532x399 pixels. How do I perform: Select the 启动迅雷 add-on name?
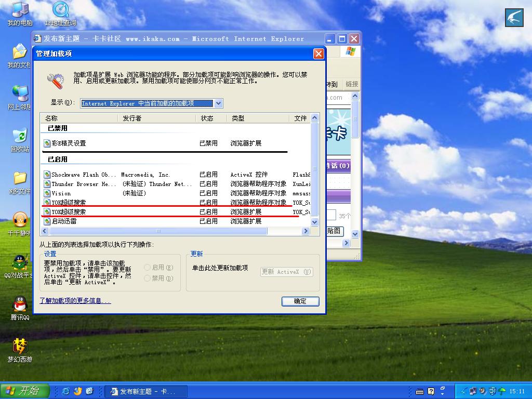pos(64,221)
